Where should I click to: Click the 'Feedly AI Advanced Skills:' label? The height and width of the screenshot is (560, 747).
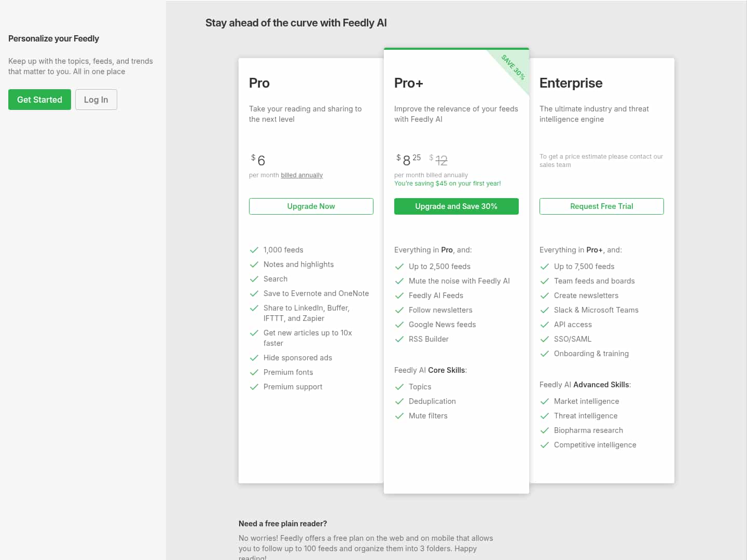tap(585, 385)
